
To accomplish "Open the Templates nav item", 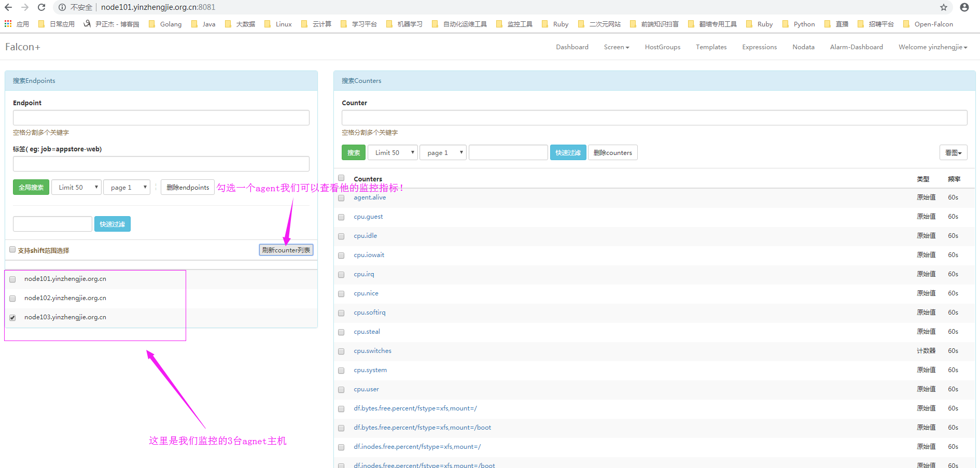I will (711, 47).
